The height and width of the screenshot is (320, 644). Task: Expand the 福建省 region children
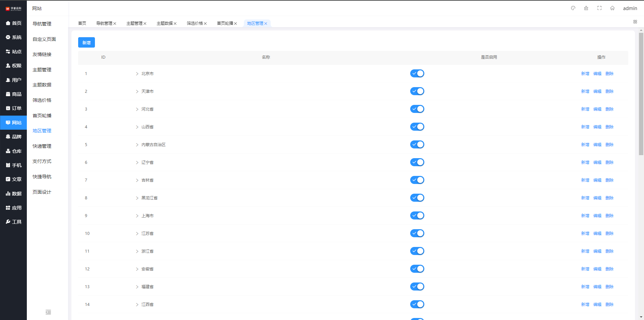137,287
